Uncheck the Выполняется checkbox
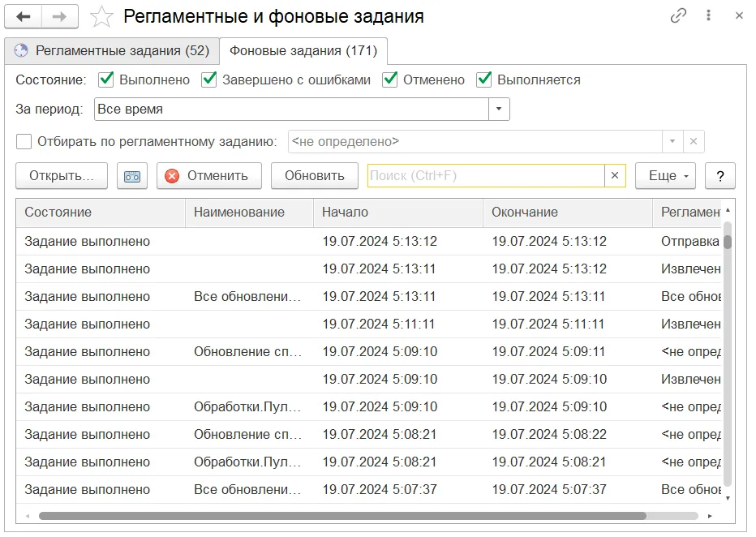 [483, 79]
